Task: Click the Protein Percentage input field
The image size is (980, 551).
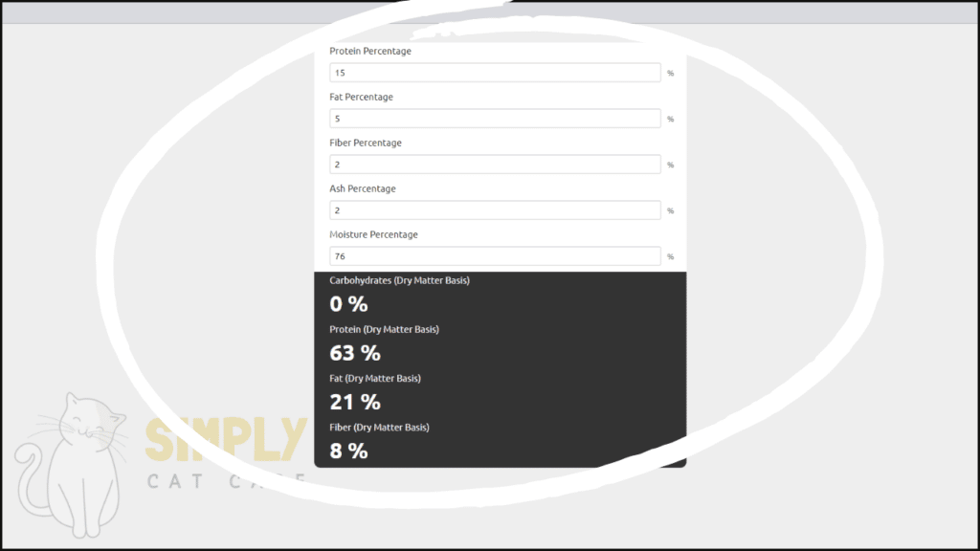Action: click(495, 73)
